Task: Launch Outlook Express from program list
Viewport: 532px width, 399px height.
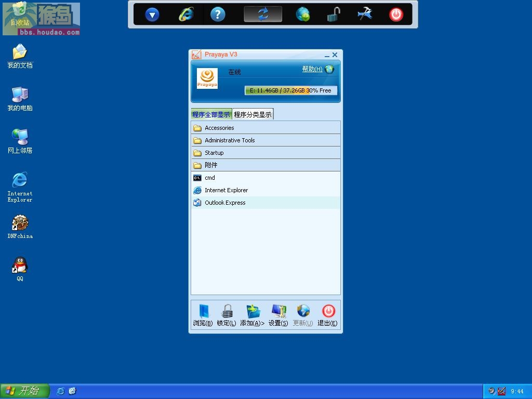Action: pos(265,203)
